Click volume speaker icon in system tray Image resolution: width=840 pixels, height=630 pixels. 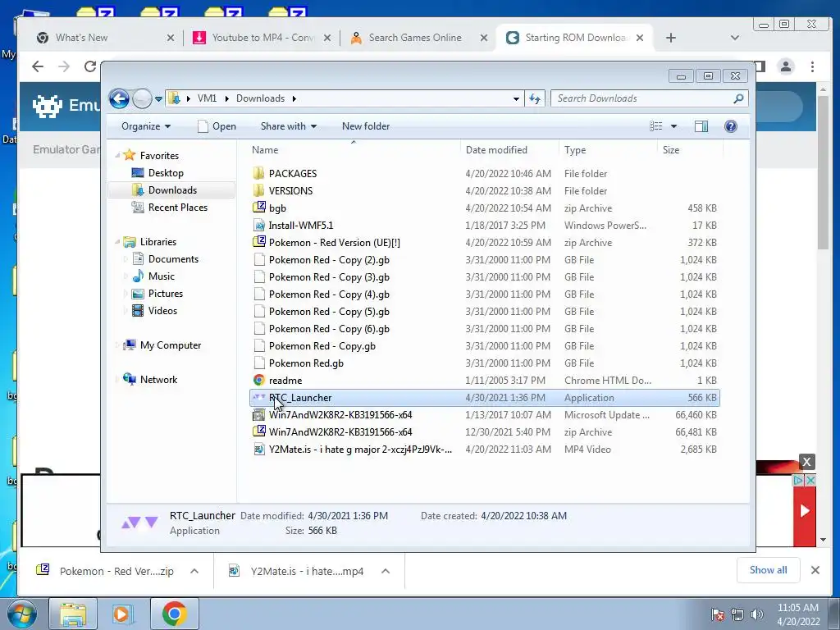pos(757,614)
